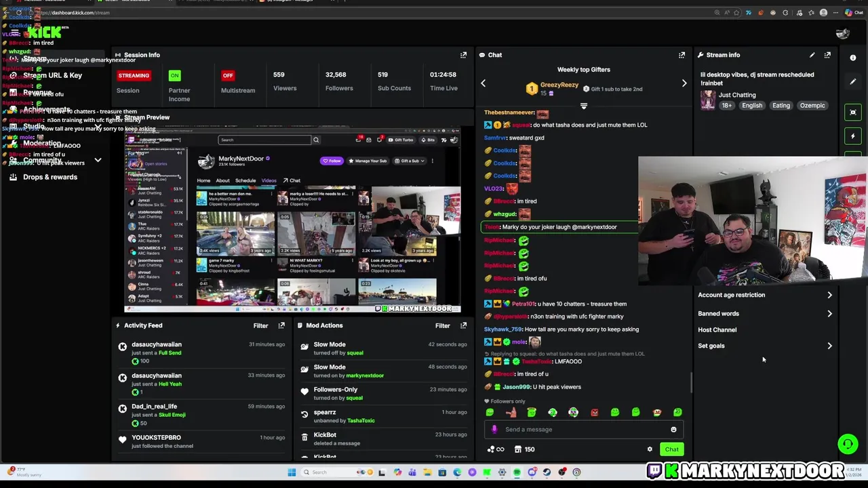Open Host Channel setting
The height and width of the screenshot is (488, 868).
pos(717,330)
